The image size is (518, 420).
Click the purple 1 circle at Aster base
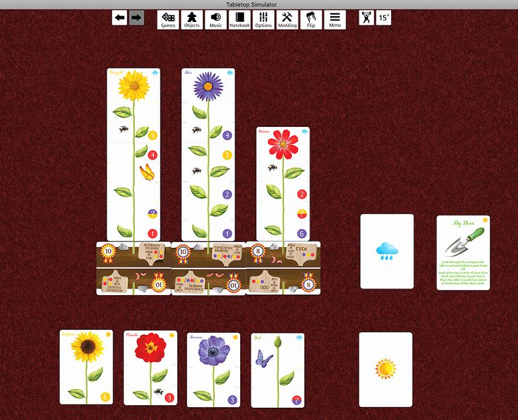point(227,234)
